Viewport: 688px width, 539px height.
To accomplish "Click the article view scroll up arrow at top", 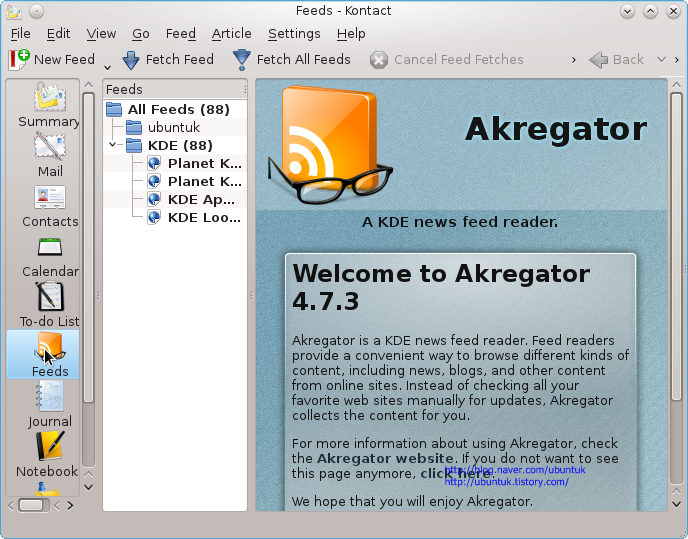I will pos(676,85).
